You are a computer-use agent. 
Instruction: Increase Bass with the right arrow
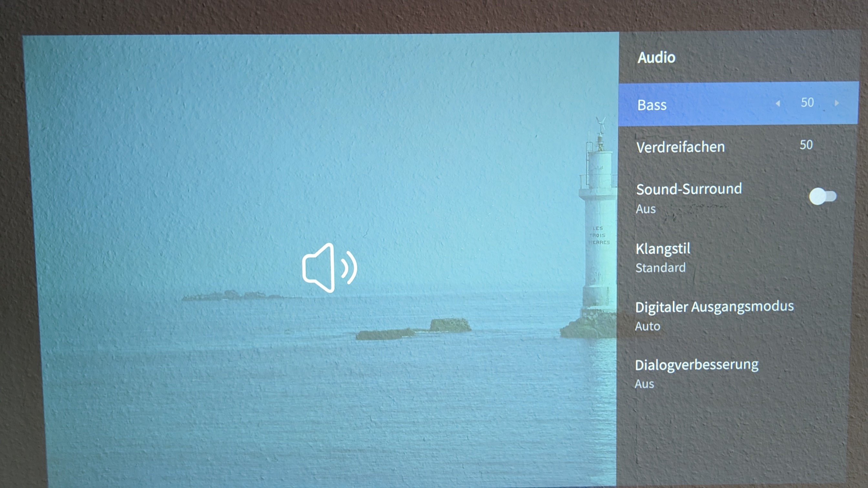click(837, 103)
